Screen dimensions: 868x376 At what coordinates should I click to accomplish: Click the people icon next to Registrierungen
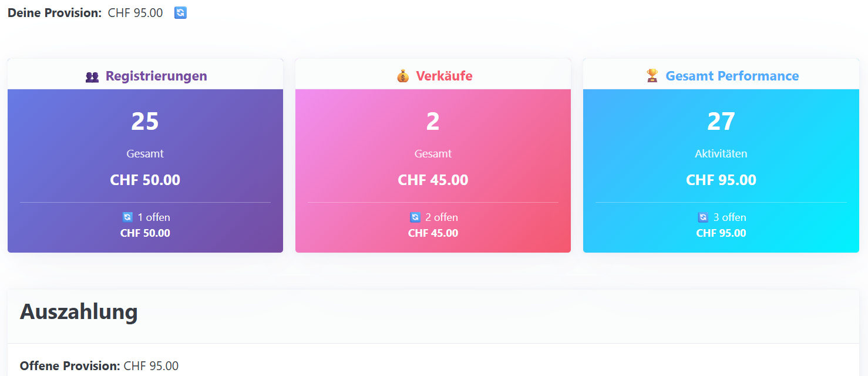click(92, 76)
